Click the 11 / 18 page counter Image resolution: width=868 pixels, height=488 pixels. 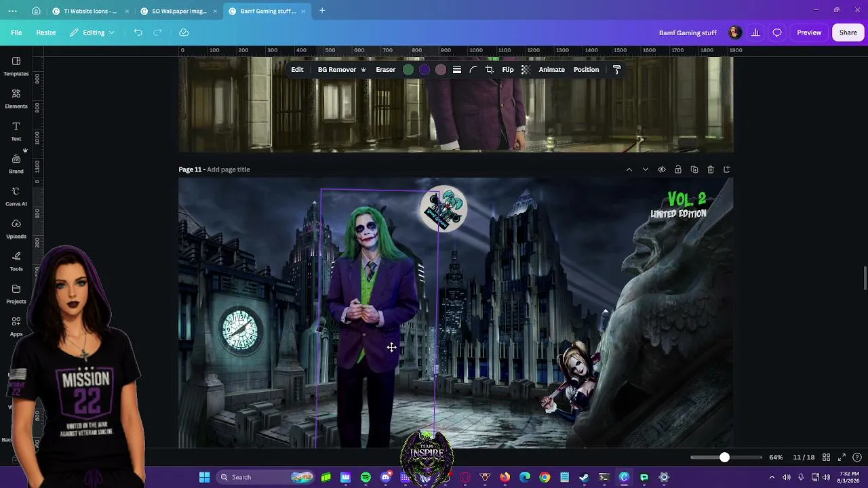804,457
